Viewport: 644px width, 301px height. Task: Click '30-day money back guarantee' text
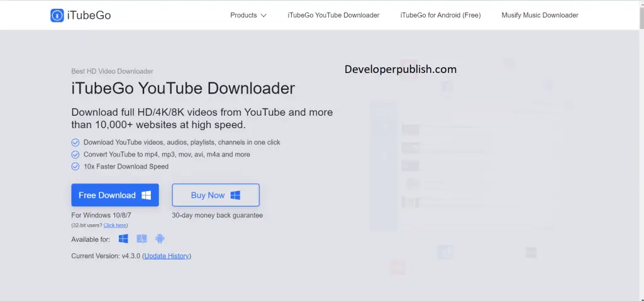217,215
